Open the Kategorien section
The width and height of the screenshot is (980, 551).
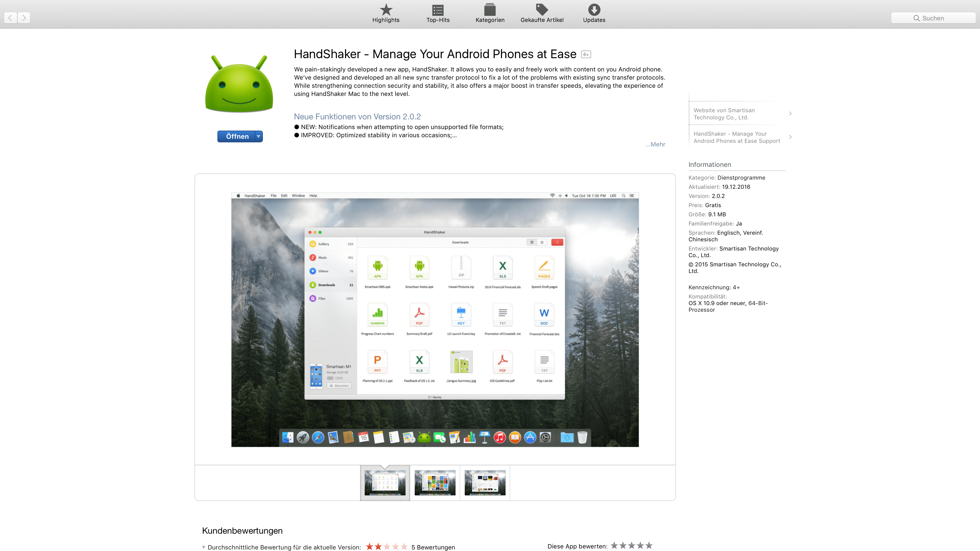[490, 14]
